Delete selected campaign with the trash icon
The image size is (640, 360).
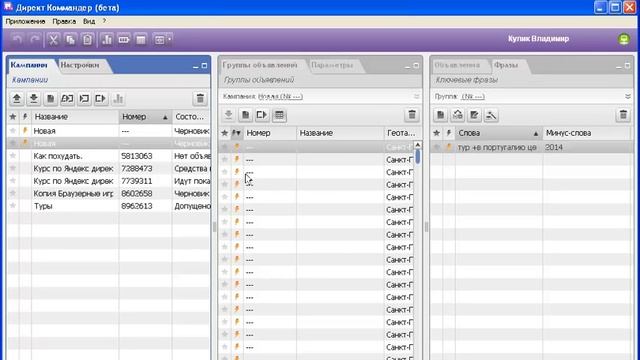click(200, 99)
